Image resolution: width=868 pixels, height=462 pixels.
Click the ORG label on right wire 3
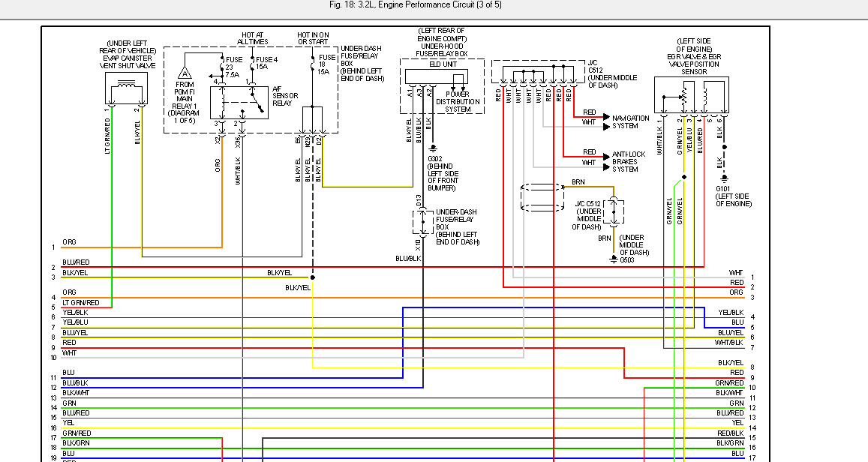(736, 292)
